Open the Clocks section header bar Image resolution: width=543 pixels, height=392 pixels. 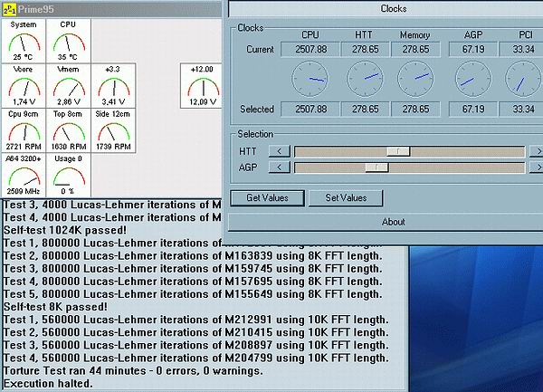[386, 9]
